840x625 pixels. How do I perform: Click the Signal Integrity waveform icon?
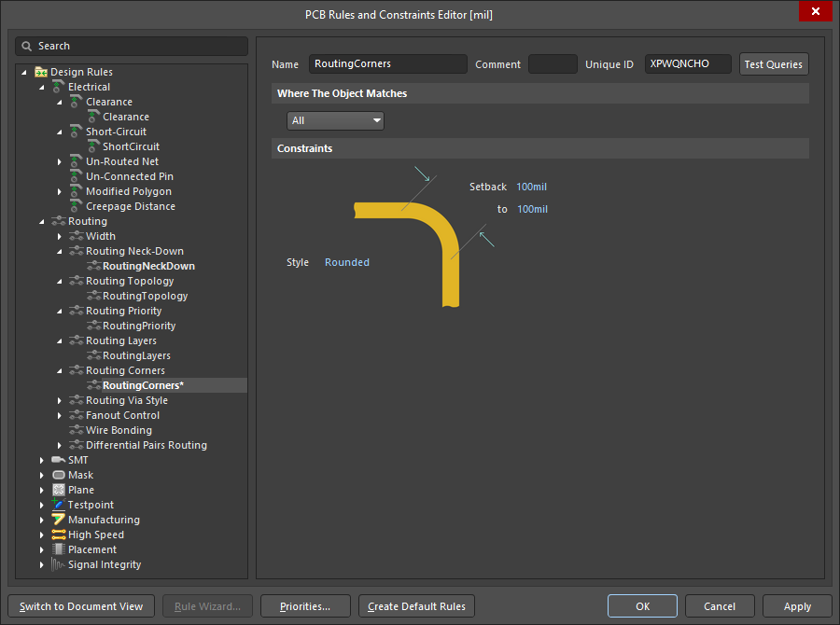point(58,564)
